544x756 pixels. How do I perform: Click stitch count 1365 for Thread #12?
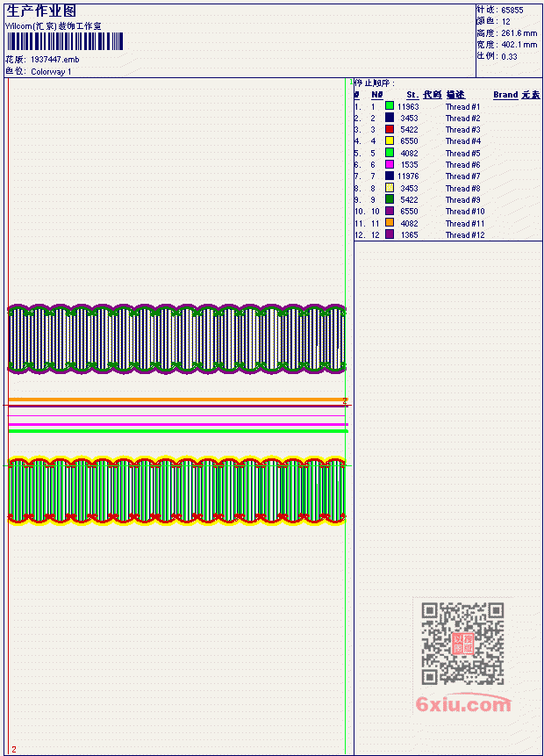pos(409,234)
